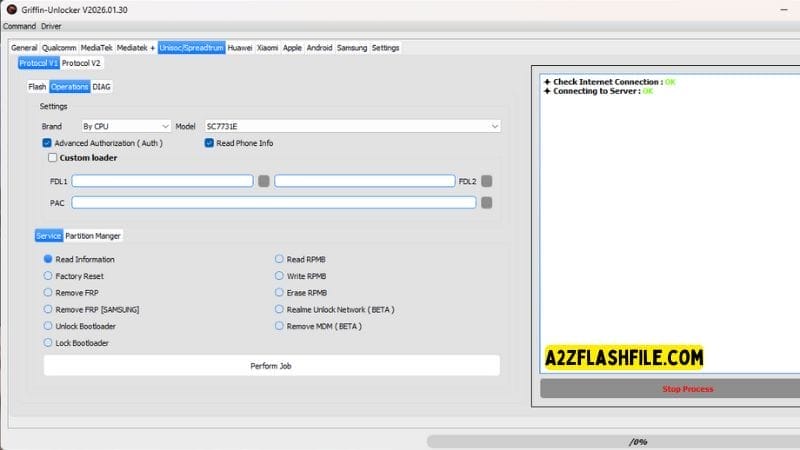Viewport: 800px width, 450px height.
Task: Toggle Advanced Authorization (Auth) checkbox
Action: pos(47,143)
